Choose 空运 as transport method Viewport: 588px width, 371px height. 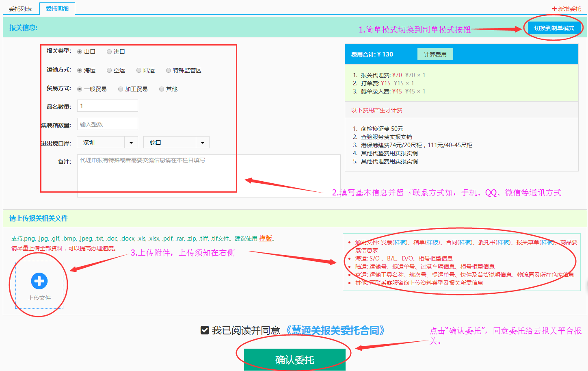click(x=109, y=70)
